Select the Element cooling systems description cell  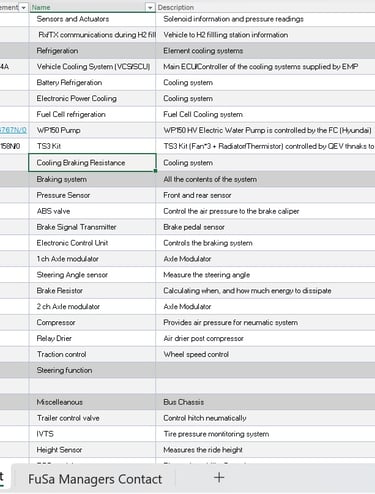click(x=265, y=51)
